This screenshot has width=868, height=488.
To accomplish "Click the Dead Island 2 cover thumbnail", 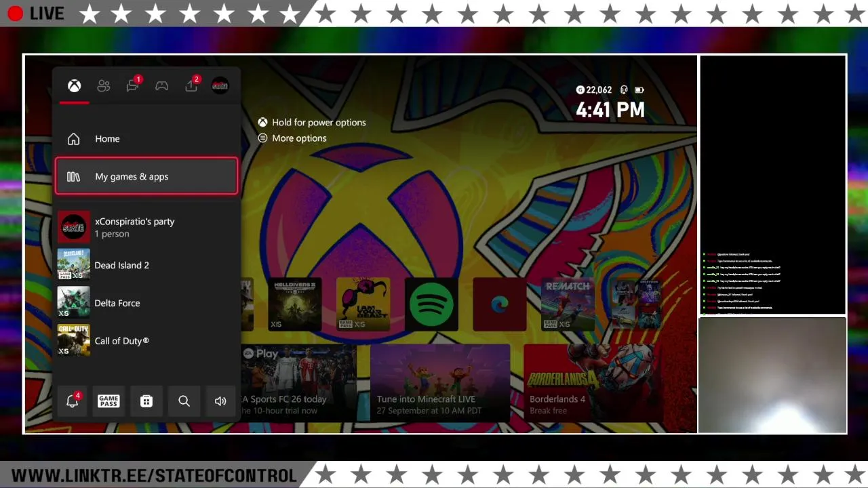I will point(73,265).
